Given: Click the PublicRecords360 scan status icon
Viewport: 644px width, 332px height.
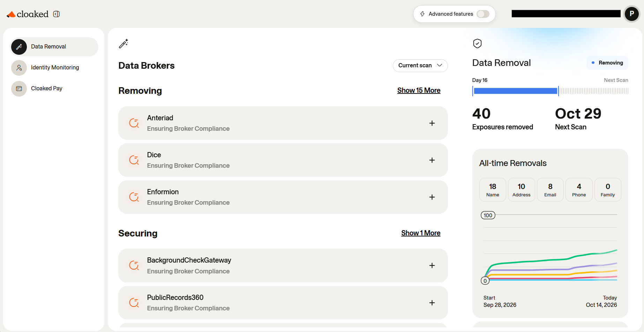Looking at the screenshot, I should click(x=134, y=303).
